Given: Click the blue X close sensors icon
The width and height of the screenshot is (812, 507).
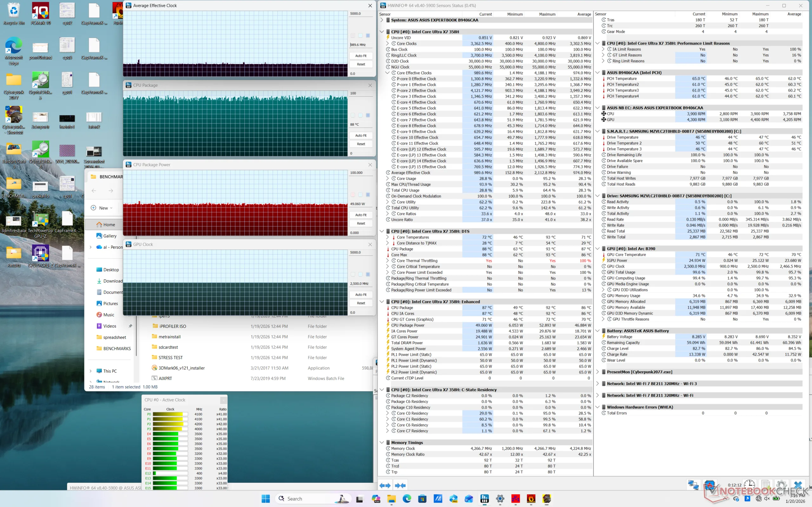Looking at the screenshot, I should click(798, 485).
